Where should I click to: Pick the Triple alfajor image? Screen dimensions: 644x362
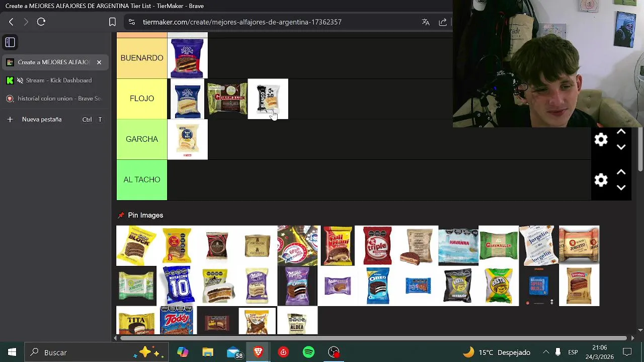[x=377, y=245]
